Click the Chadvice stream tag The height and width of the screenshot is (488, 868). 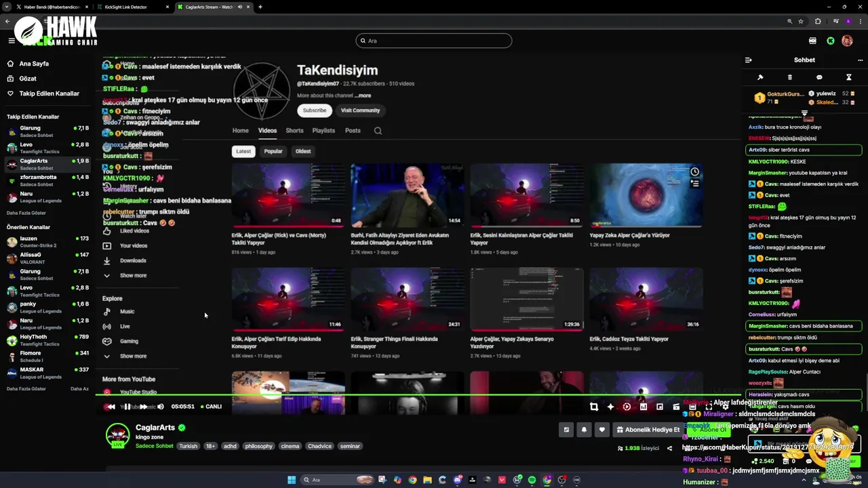(319, 446)
